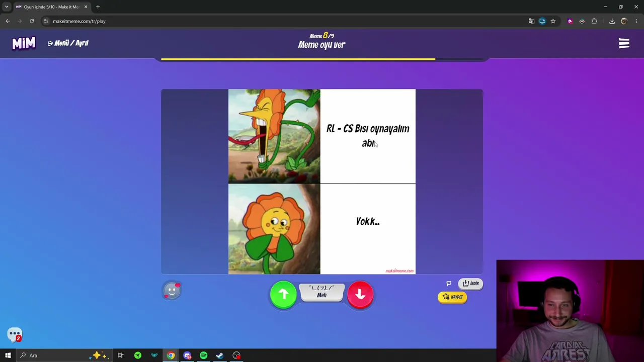The height and width of the screenshot is (362, 644).
Task: Click the voting time progress bar
Action: coord(322,59)
